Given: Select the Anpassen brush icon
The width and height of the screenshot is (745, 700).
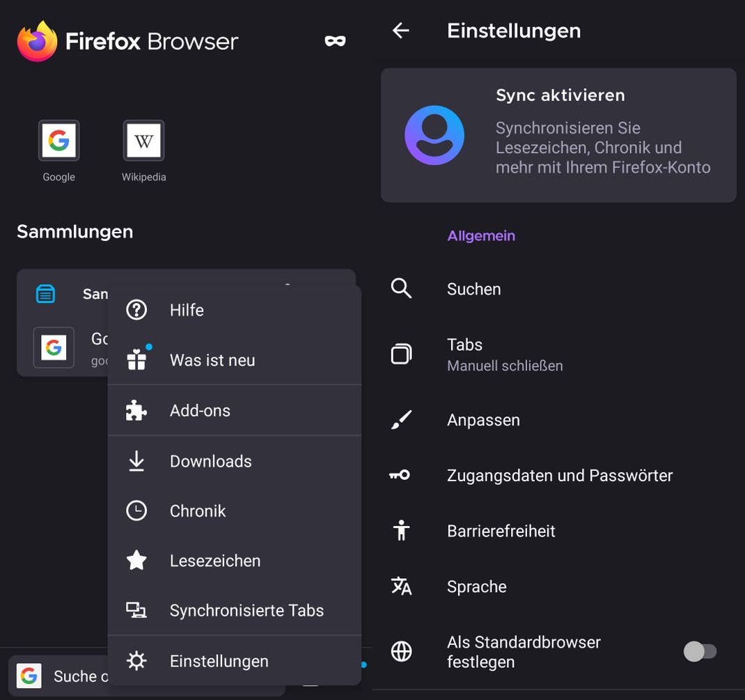Looking at the screenshot, I should 402,419.
